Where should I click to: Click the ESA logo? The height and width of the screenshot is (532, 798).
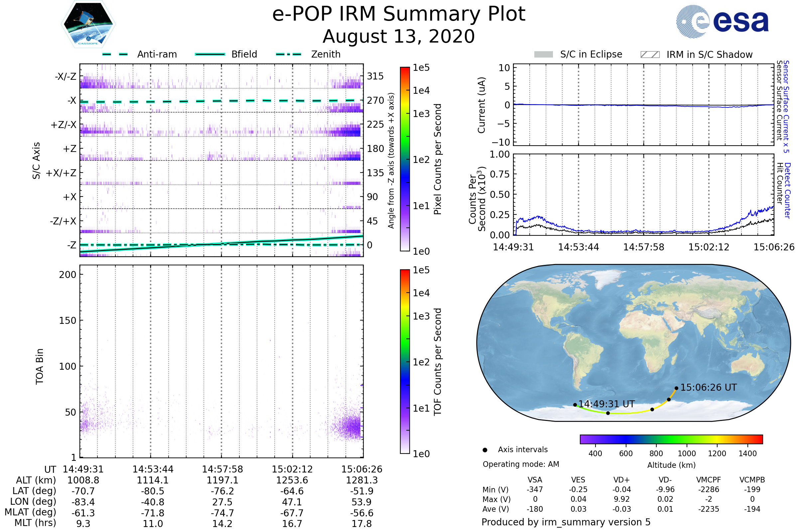(x=723, y=21)
